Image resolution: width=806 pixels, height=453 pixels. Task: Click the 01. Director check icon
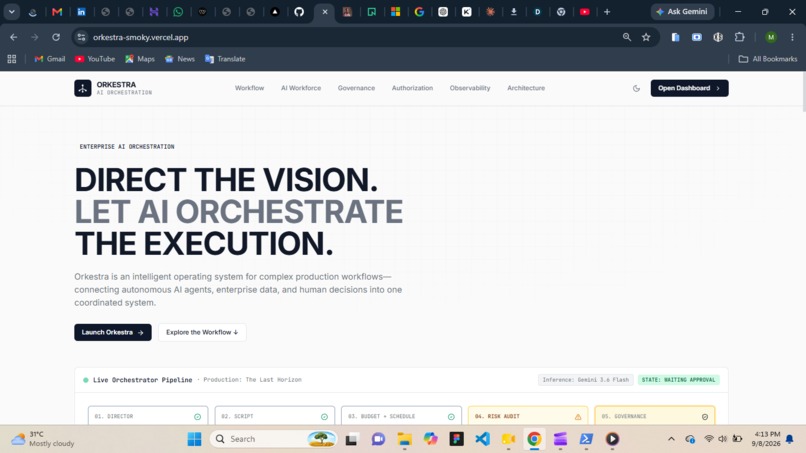[x=197, y=416]
